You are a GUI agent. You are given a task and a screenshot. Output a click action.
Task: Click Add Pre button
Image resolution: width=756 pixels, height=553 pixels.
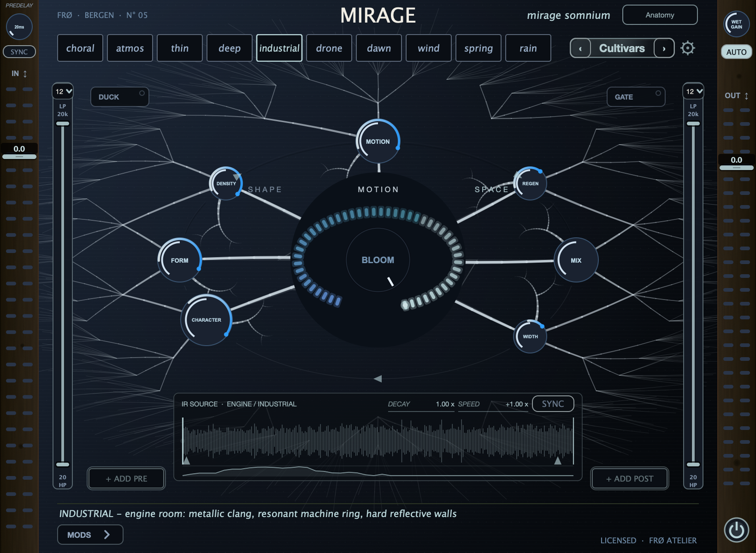pyautogui.click(x=126, y=478)
